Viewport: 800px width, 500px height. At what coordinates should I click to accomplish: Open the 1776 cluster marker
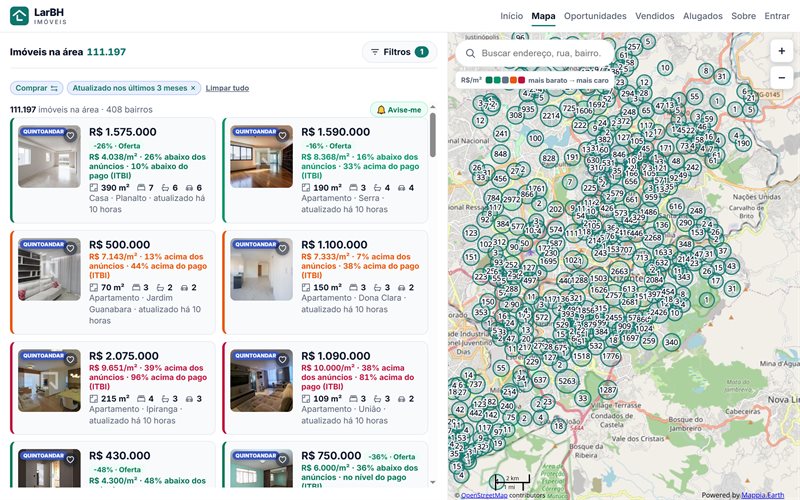click(611, 356)
